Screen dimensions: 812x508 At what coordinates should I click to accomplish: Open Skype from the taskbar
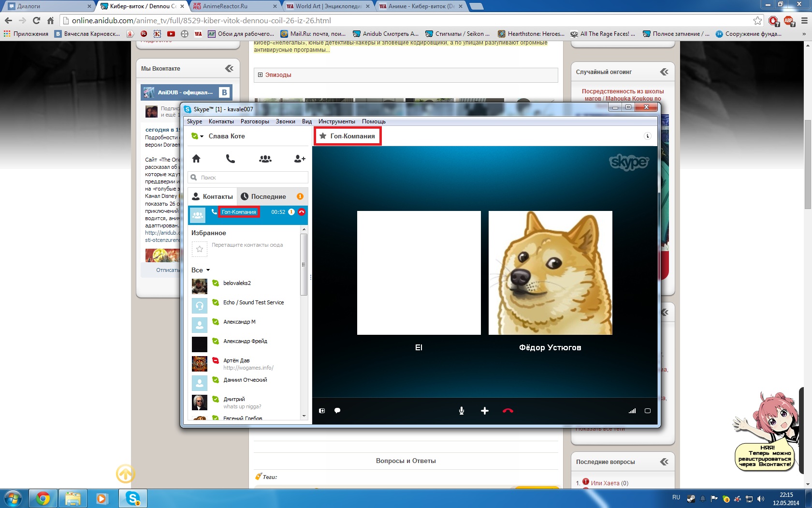[x=133, y=498]
